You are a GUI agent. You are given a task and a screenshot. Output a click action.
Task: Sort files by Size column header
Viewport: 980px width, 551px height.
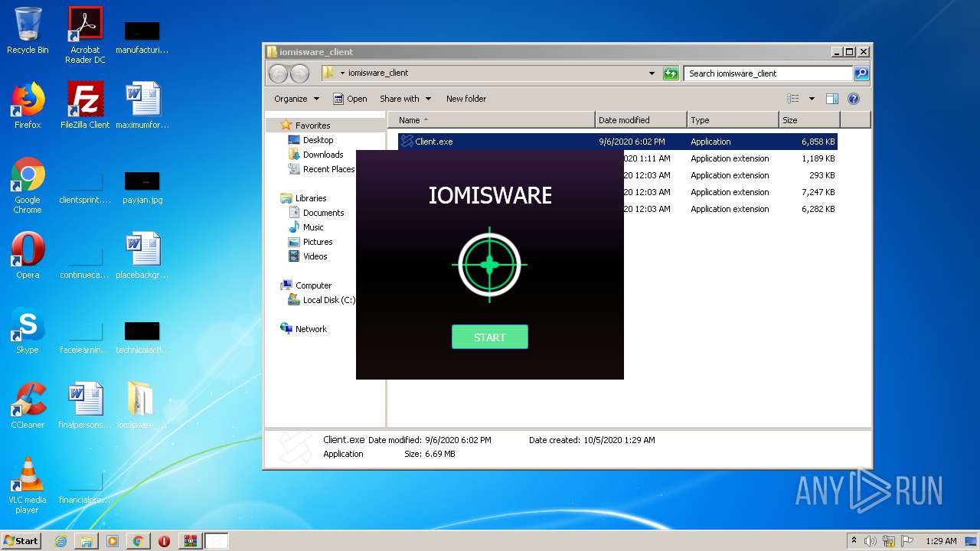(809, 120)
